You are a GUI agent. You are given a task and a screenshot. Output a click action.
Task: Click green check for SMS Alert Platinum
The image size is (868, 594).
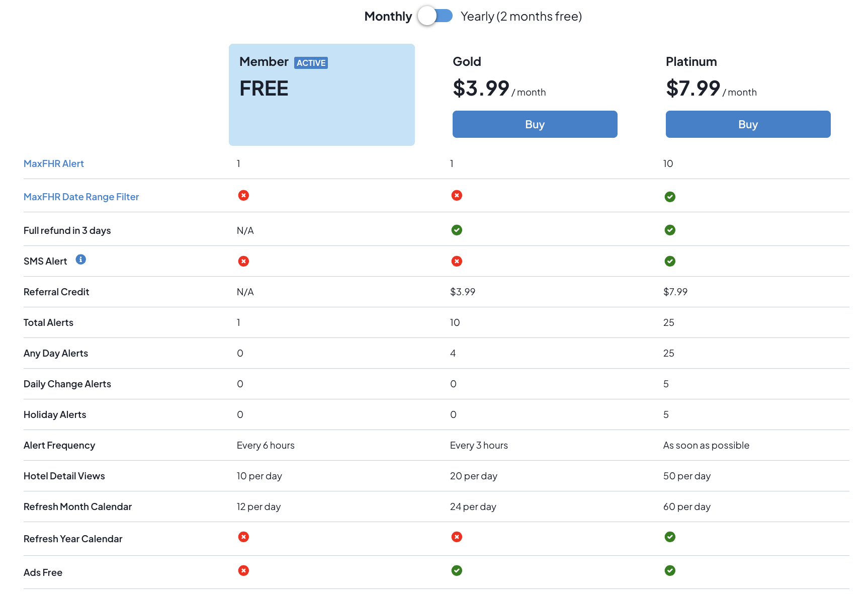[670, 261]
